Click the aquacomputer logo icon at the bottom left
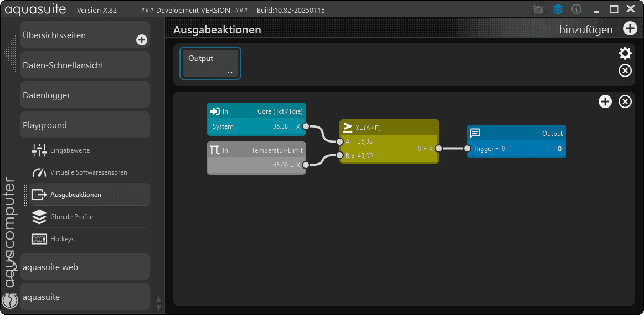Image resolution: width=644 pixels, height=315 pixels. pos(10,301)
